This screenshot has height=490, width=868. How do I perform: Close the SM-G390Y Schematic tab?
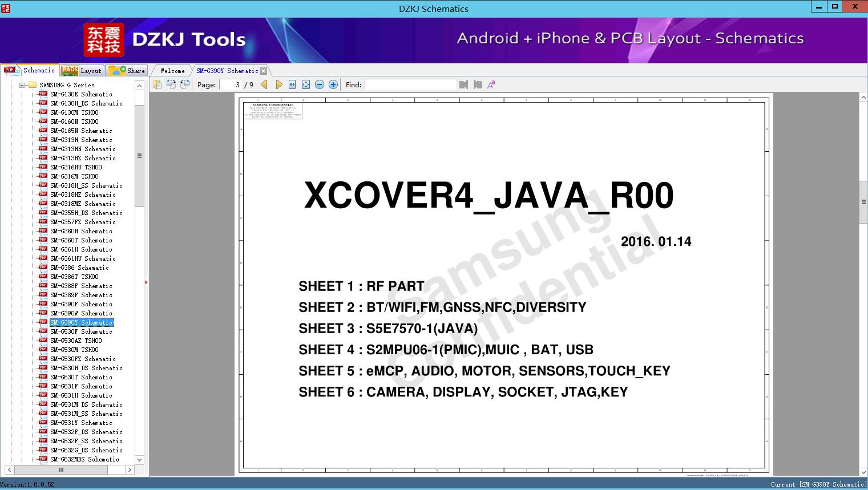tap(264, 71)
